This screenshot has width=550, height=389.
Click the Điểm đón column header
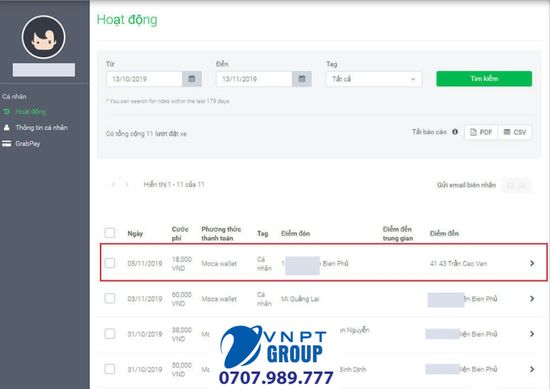[295, 233]
